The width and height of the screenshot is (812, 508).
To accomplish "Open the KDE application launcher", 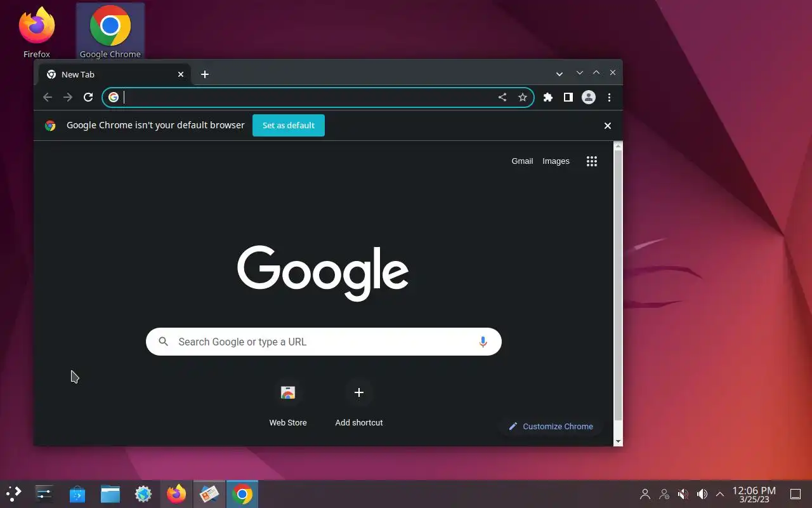I will click(14, 493).
